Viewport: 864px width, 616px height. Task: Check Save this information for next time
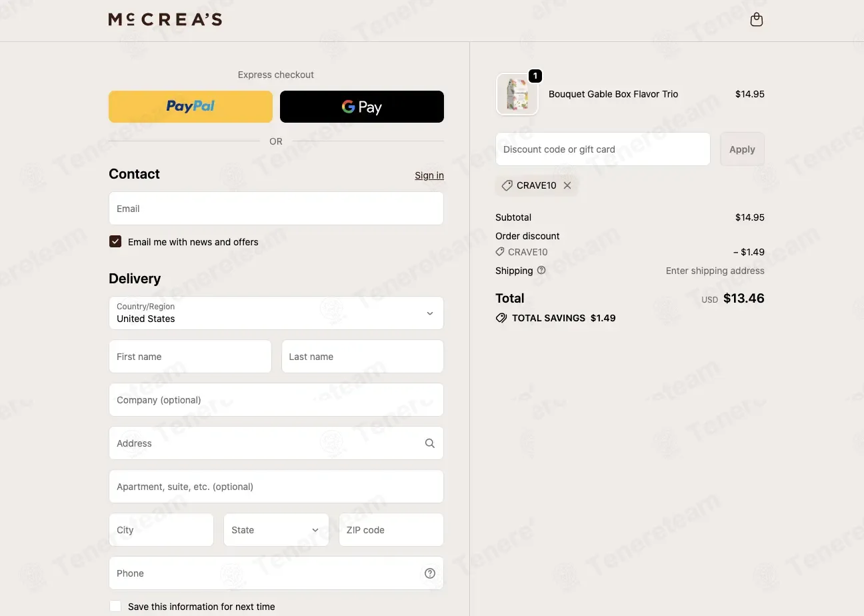point(115,606)
